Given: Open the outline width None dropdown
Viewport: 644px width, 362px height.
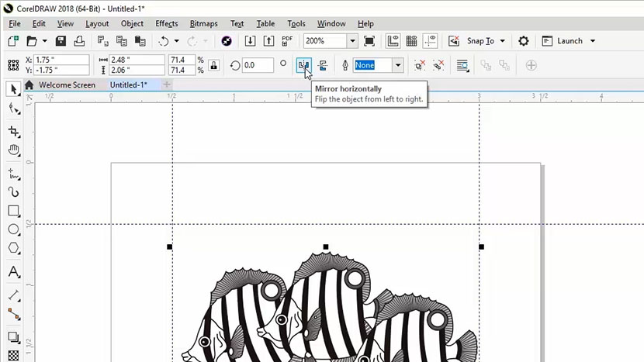Looking at the screenshot, I should pyautogui.click(x=398, y=66).
